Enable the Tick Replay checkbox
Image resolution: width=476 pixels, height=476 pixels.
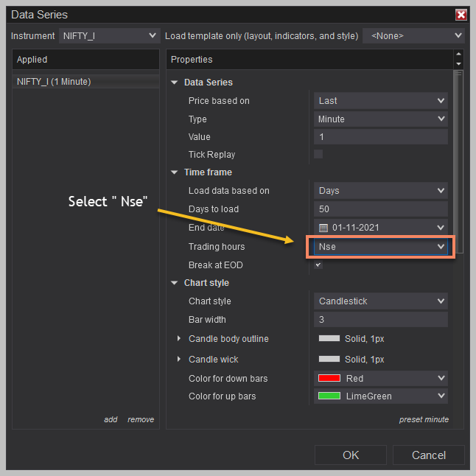coord(318,154)
